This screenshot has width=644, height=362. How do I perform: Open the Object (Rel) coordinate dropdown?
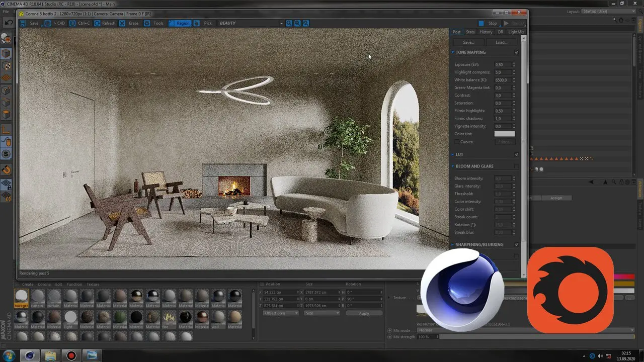[x=281, y=313]
